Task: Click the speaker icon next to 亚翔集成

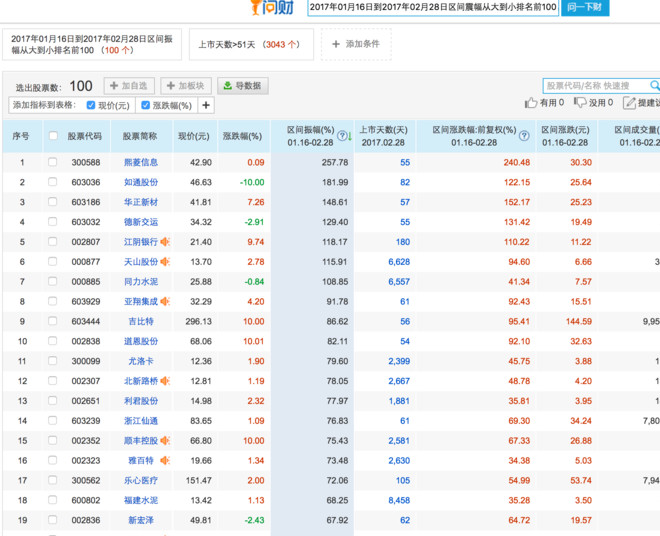Action: [x=165, y=301]
